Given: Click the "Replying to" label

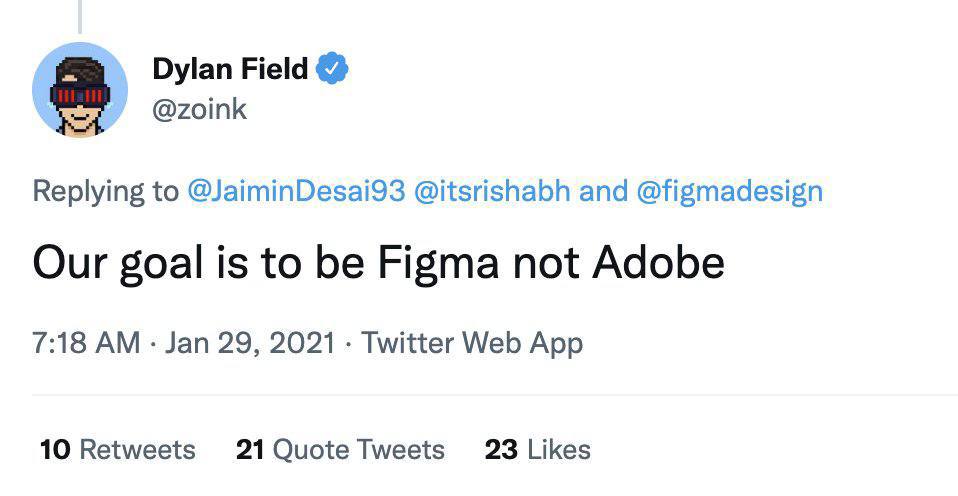Looking at the screenshot, I should (106, 192).
